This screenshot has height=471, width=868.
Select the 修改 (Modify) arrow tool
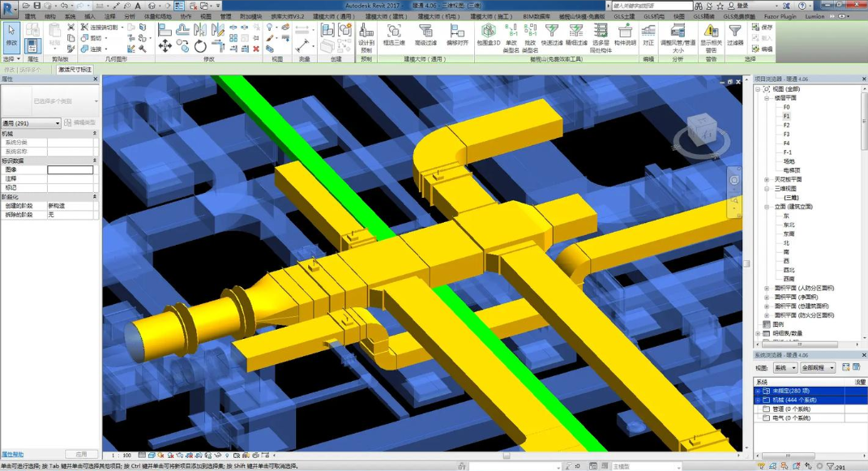[x=11, y=32]
